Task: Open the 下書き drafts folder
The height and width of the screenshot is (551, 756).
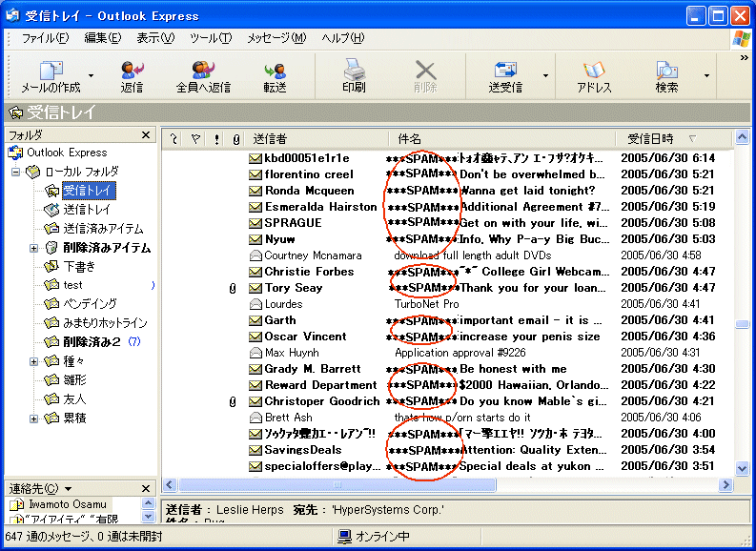Action: 79,266
